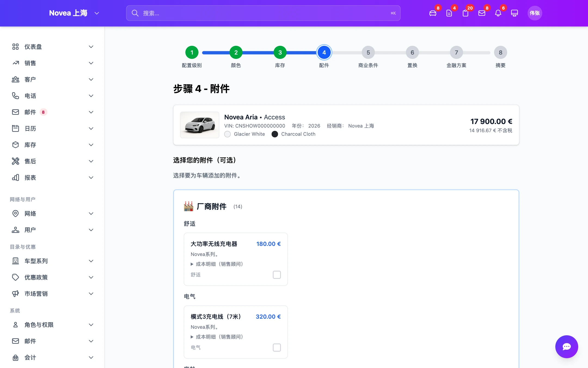This screenshot has height=368, width=588.
Task: Open the chat bubble widget
Action: tap(567, 347)
